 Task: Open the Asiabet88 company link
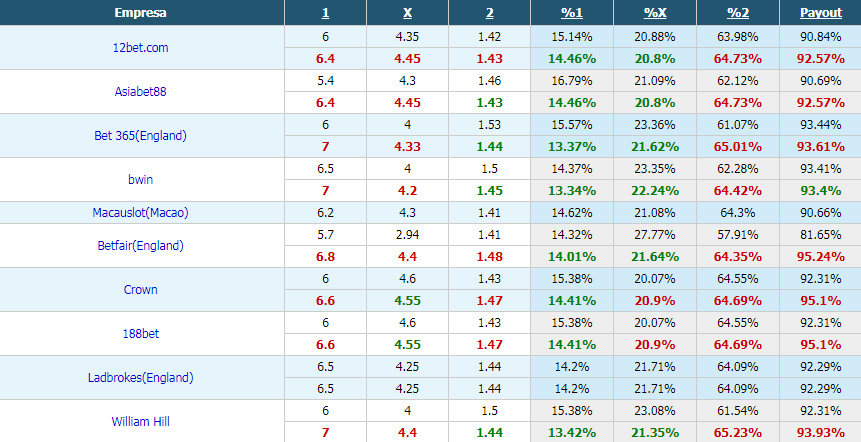pos(141,92)
